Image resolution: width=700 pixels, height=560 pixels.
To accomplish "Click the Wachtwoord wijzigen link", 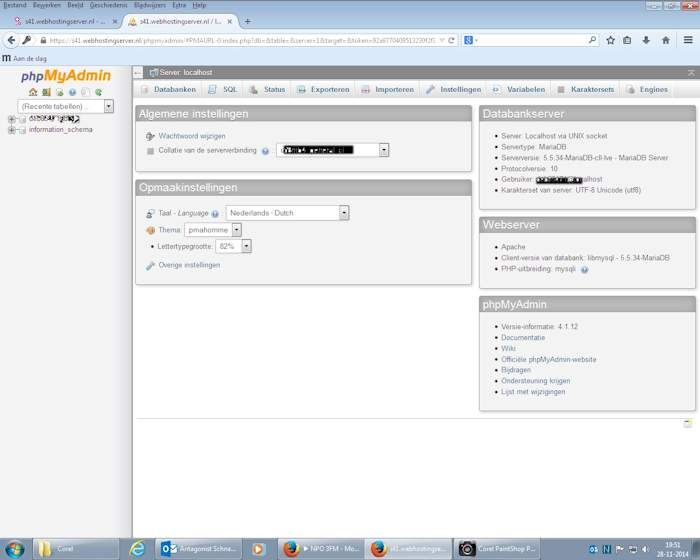I will pos(192,136).
